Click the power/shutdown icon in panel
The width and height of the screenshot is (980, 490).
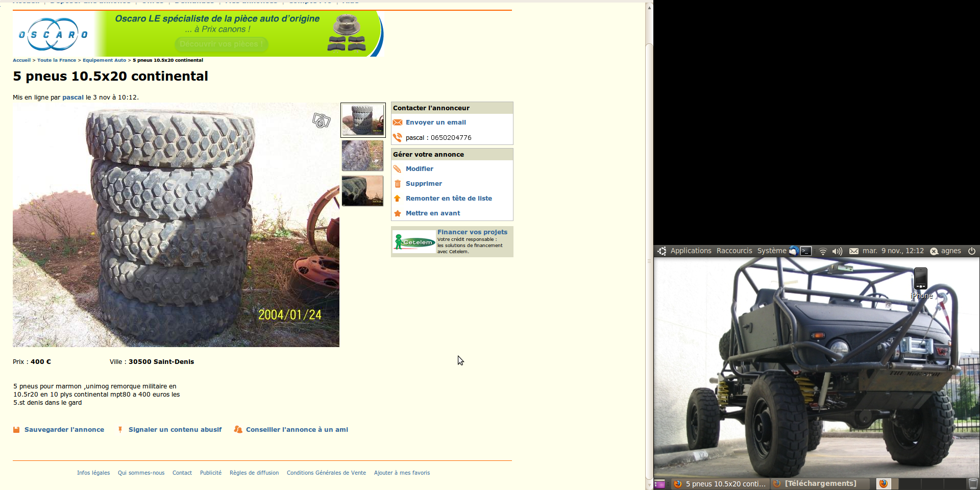pos(972,251)
